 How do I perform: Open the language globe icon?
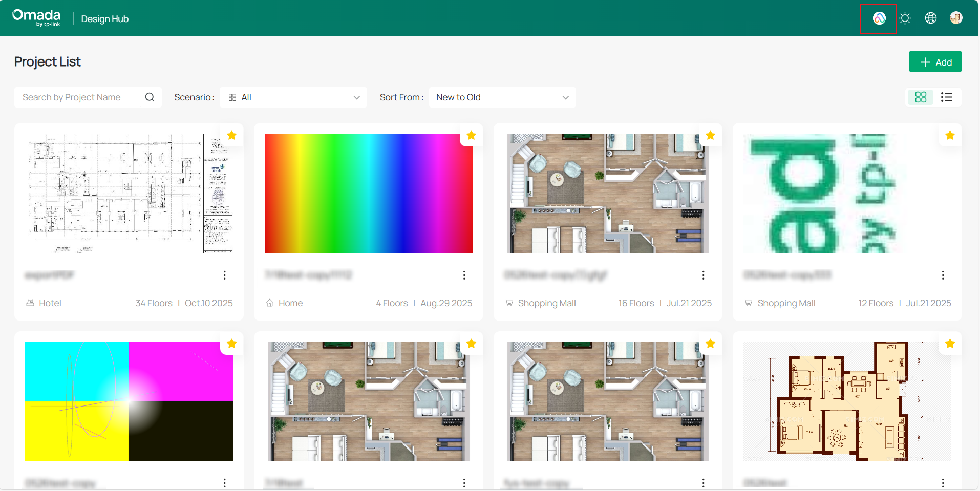pyautogui.click(x=930, y=18)
